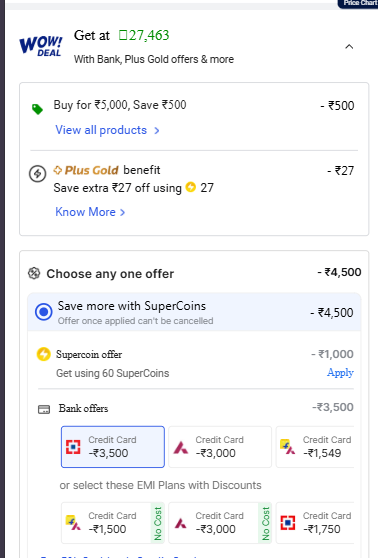This screenshot has width=378, height=558.
Task: Click the WOW! Deal logo
Action: click(41, 47)
